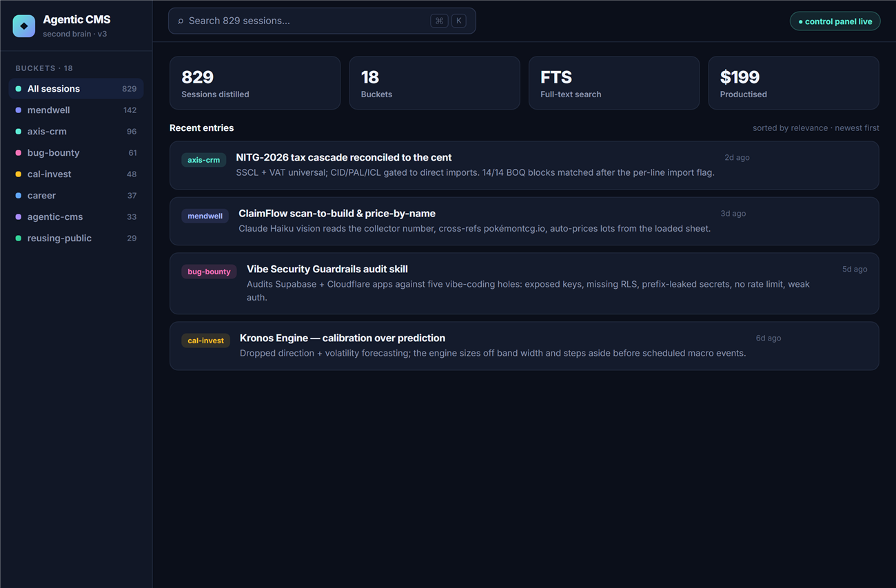
Task: Click the 829 Sessions distilled stat card
Action: (255, 83)
